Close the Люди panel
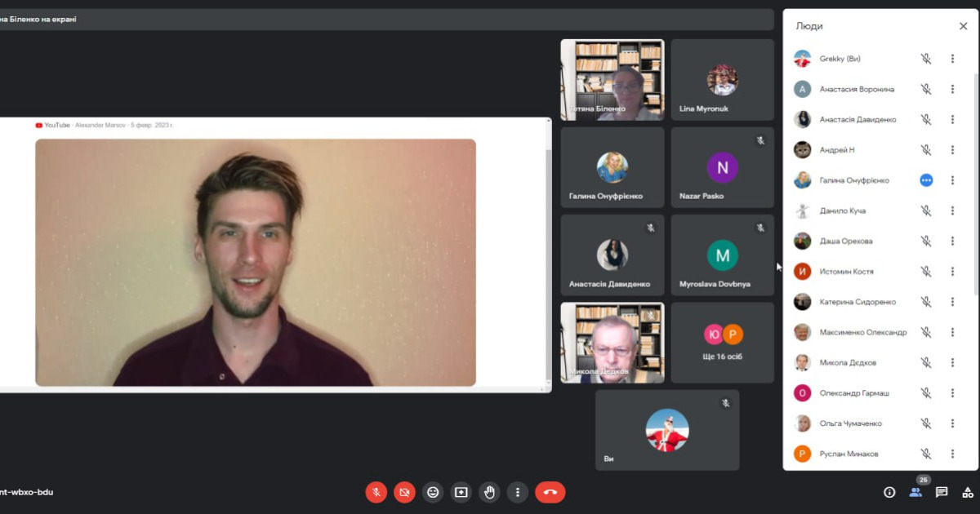 click(963, 26)
